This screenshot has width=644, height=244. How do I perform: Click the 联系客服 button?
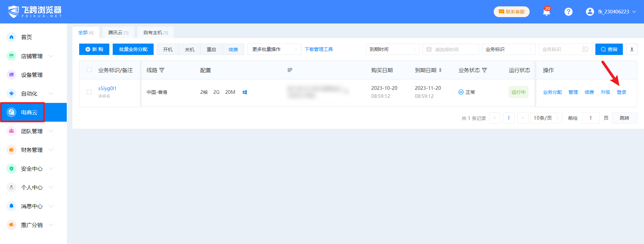tap(512, 12)
